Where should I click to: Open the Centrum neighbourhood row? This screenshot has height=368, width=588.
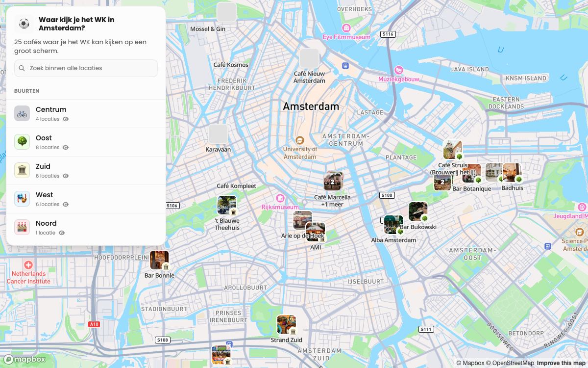[x=86, y=114]
